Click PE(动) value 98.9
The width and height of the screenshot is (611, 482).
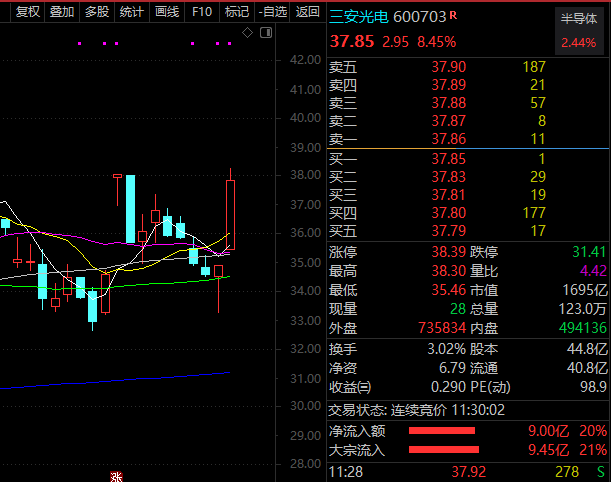[x=593, y=387]
